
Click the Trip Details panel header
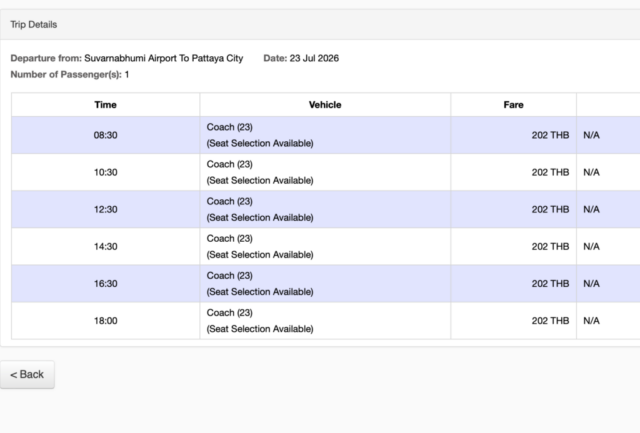pos(320,24)
